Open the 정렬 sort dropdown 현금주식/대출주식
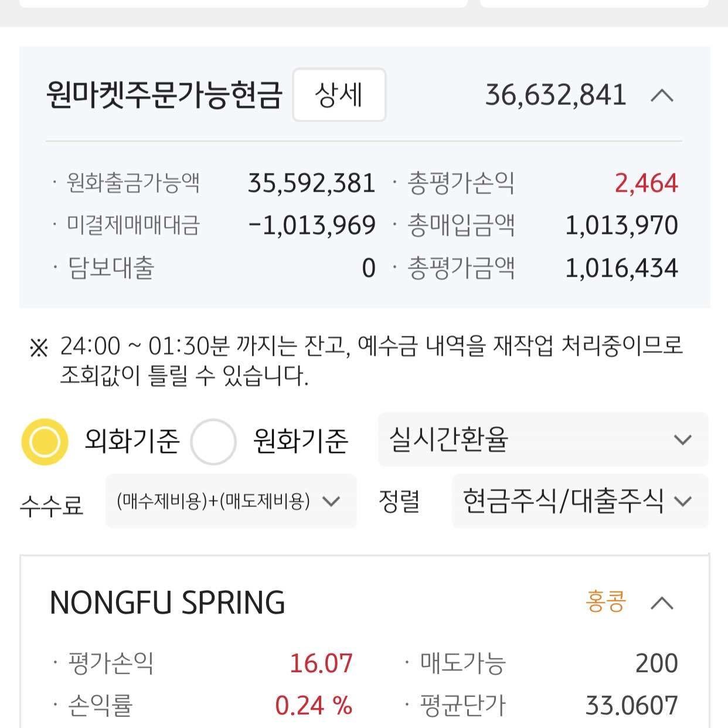728x728 pixels. coord(579,501)
